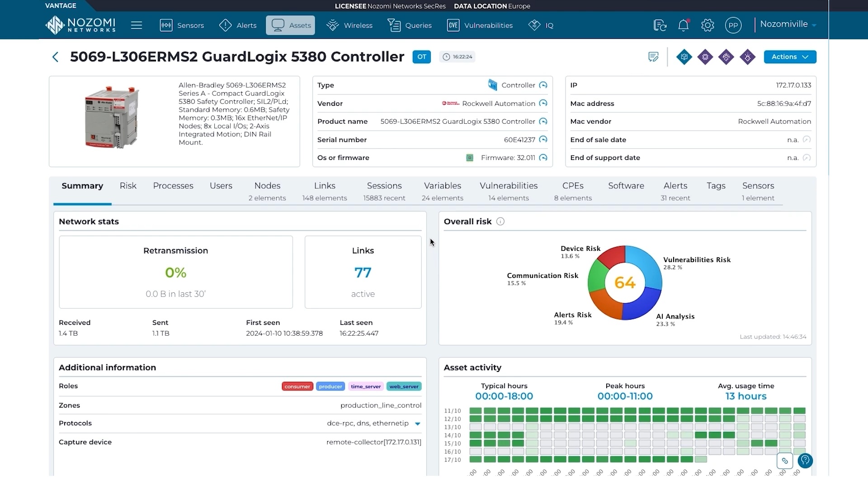Click the controller product thumbnail image
The image size is (868, 488).
click(112, 117)
